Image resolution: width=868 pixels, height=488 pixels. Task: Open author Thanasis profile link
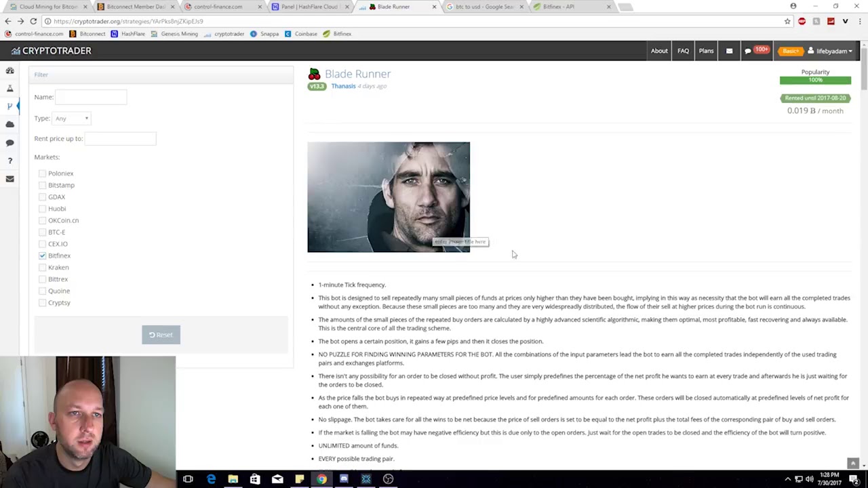[343, 86]
